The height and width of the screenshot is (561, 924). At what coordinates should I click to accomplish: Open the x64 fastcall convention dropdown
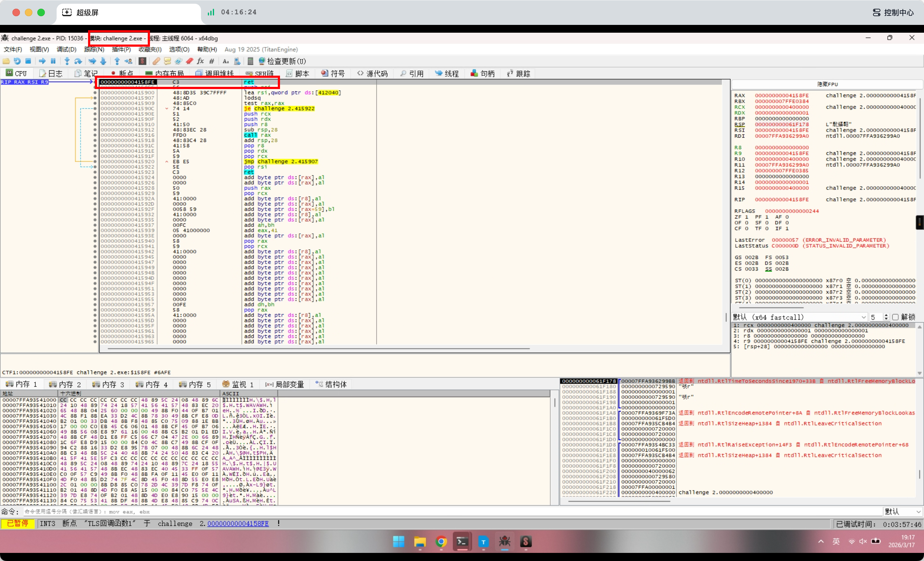coord(799,317)
